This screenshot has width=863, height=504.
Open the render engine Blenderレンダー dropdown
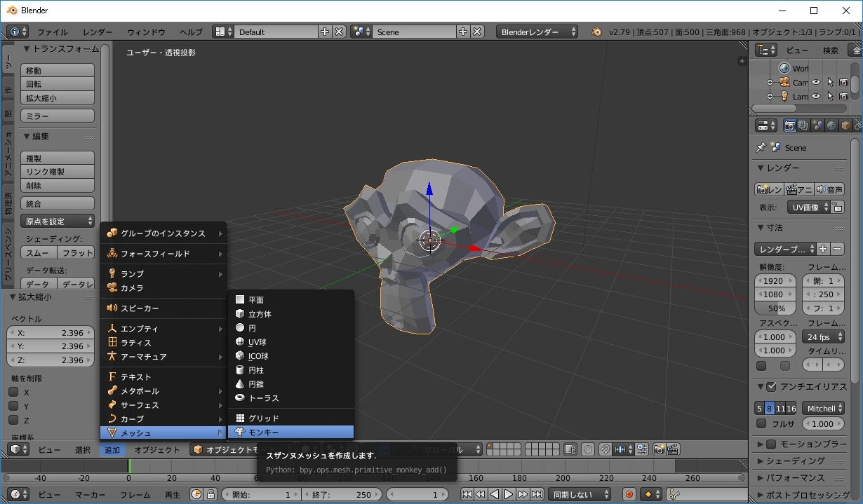pyautogui.click(x=537, y=32)
